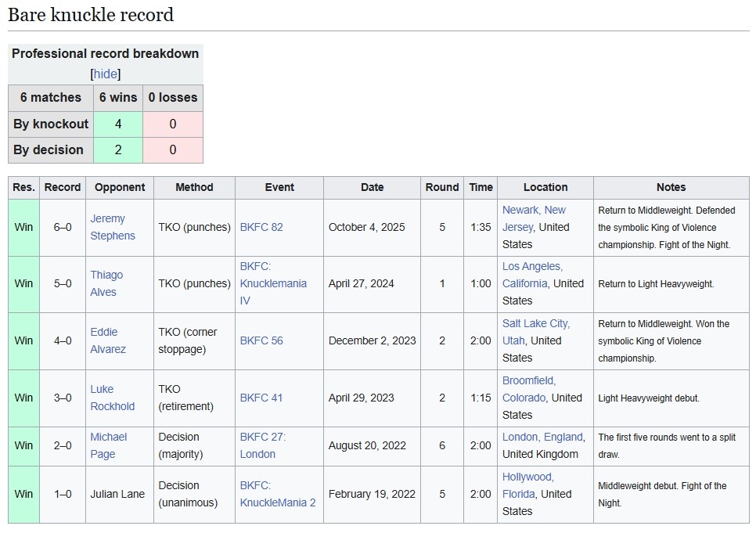Open Jeremy Stephens opponent link
756x533 pixels.
(113, 227)
